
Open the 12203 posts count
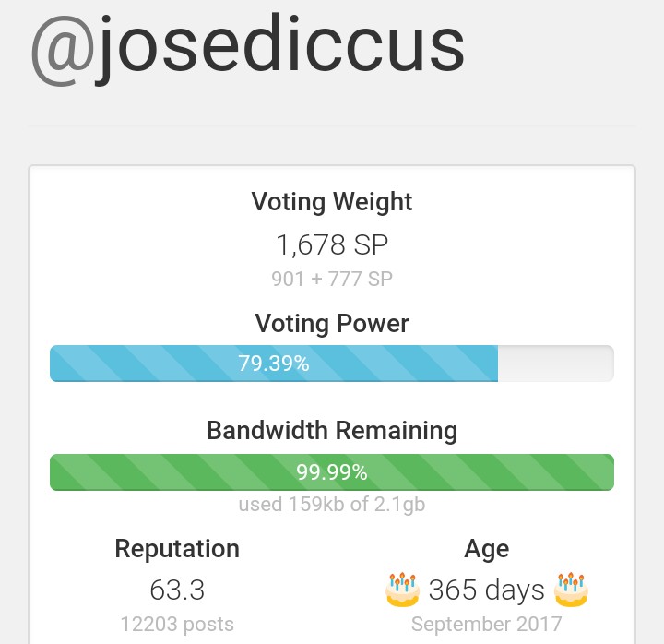click(177, 625)
